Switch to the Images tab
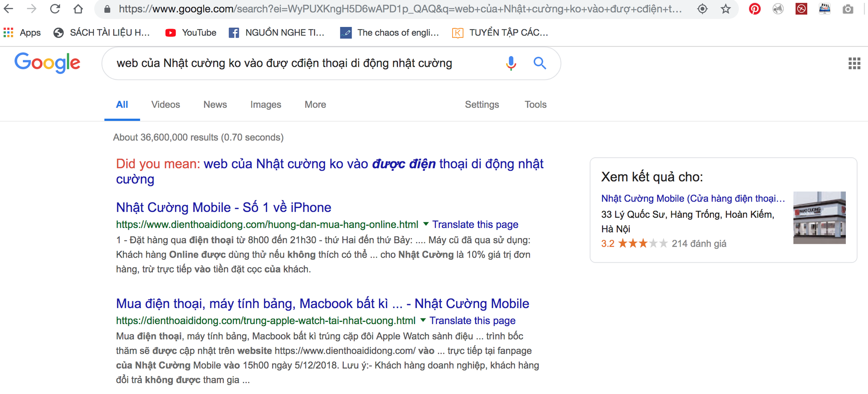The image size is (868, 394). [x=266, y=105]
